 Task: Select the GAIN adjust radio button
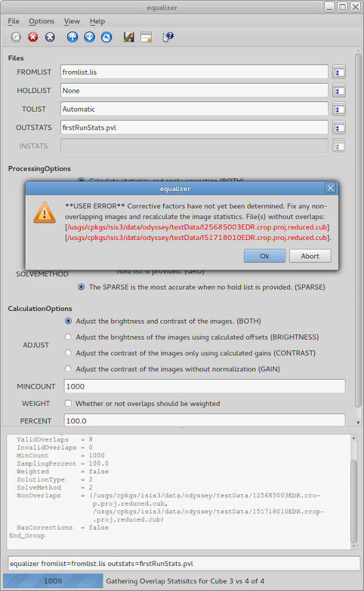[x=69, y=369]
